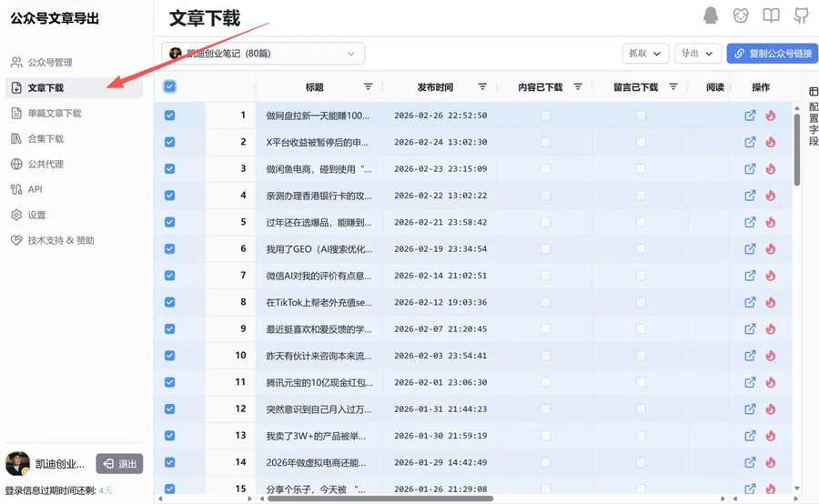Click title 我用了GEO（AI搜索优化...
The height and width of the screenshot is (504, 819).
pyautogui.click(x=319, y=248)
